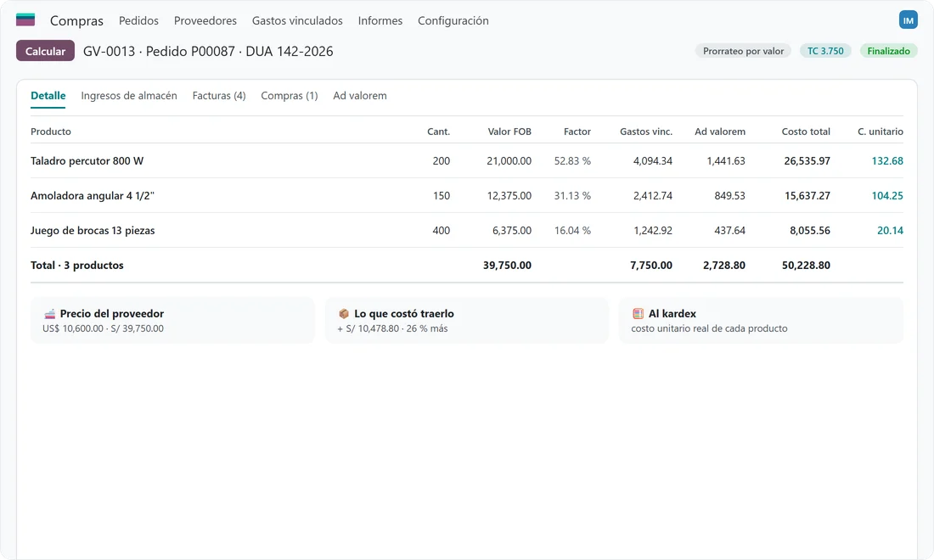Image resolution: width=934 pixels, height=560 pixels.
Task: Switch to the Ingresos de almacén tab
Action: click(x=129, y=96)
